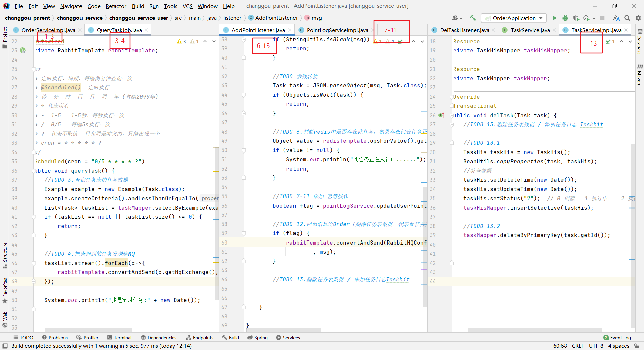Open the Navigate menu
The image size is (644, 350).
pos(71,6)
